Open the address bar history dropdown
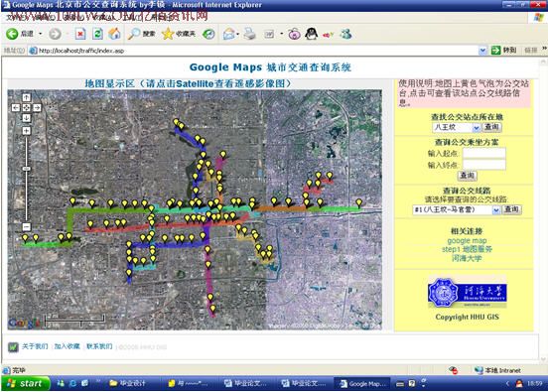Image resolution: width=548 pixels, height=392 pixels. [x=482, y=51]
